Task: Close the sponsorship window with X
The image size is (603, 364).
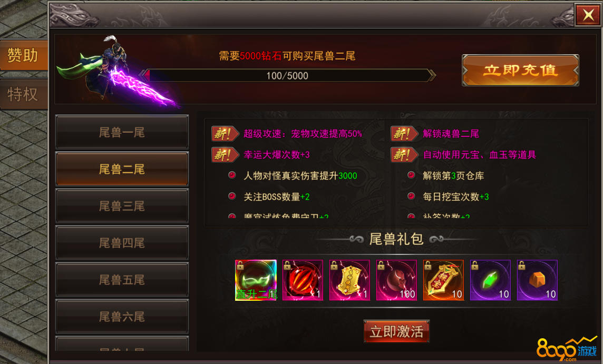Action: click(x=588, y=15)
